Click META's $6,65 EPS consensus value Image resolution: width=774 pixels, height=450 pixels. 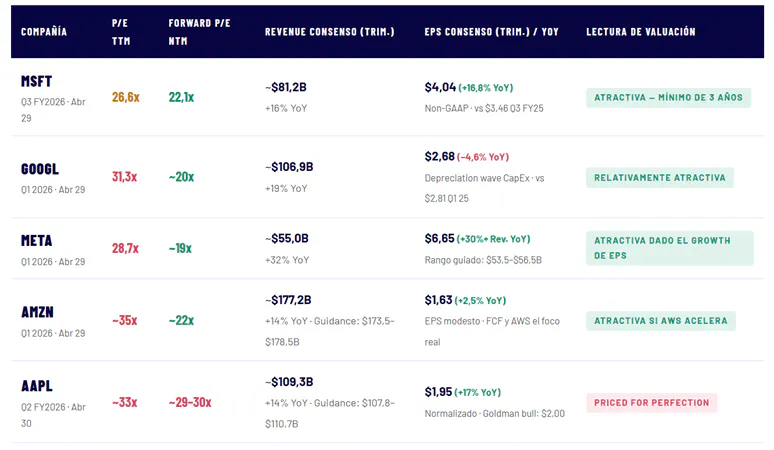pyautogui.click(x=440, y=238)
